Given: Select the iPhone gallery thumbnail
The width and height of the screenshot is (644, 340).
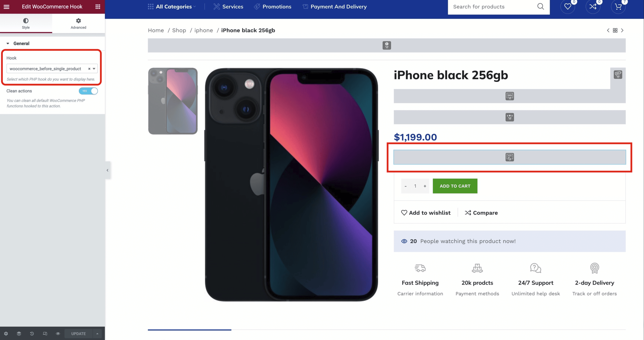Looking at the screenshot, I should click(x=173, y=101).
